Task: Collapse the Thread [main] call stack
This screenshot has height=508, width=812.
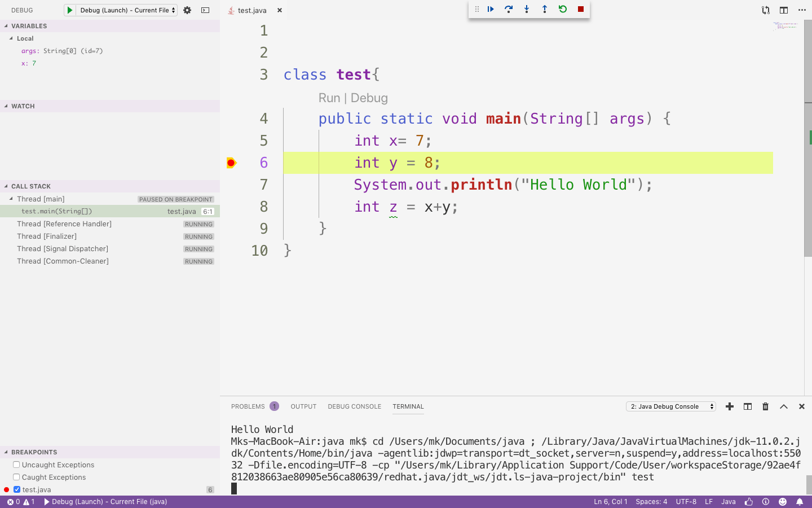Action: click(11, 199)
